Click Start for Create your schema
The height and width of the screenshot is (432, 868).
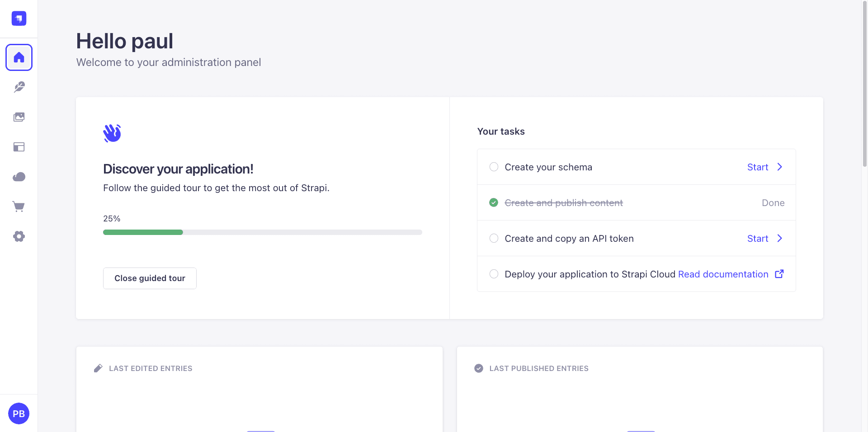click(x=758, y=167)
